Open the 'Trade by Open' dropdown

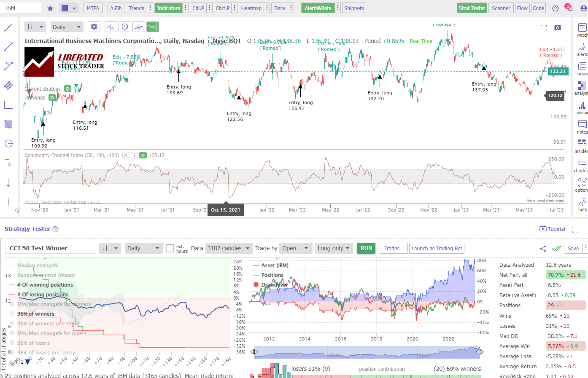pos(295,248)
